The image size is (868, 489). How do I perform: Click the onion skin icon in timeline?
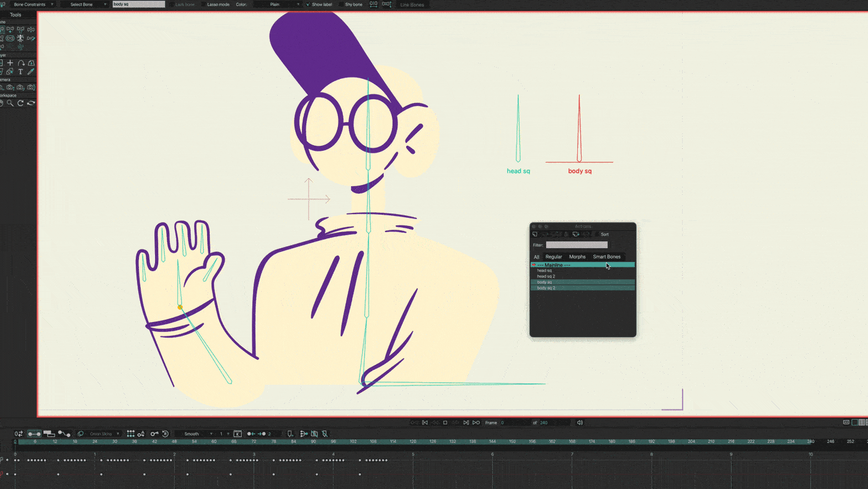pos(81,434)
